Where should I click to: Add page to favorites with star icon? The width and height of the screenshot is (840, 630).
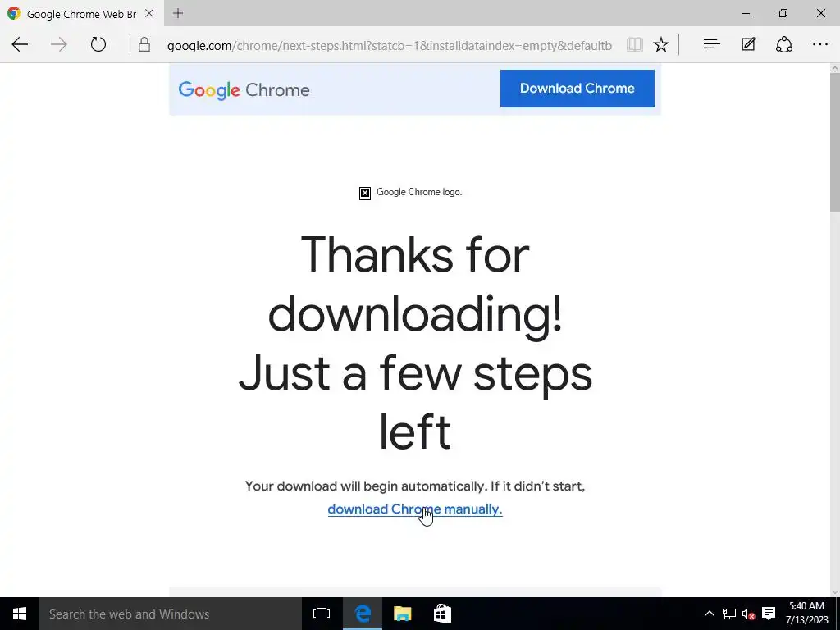pos(661,44)
